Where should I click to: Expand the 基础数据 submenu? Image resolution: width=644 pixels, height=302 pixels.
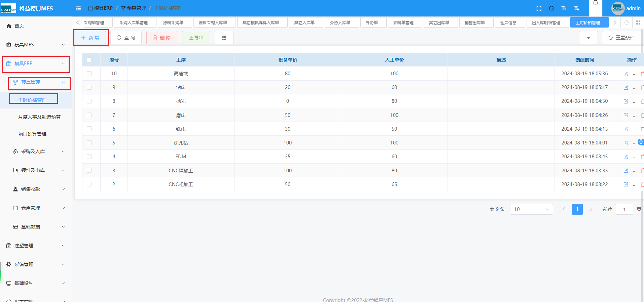(36, 227)
